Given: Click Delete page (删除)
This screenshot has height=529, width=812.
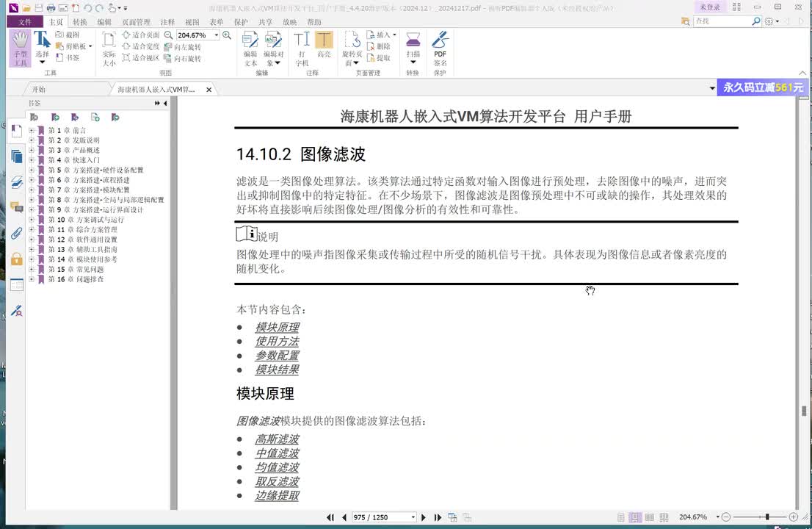Looking at the screenshot, I should tap(379, 46).
